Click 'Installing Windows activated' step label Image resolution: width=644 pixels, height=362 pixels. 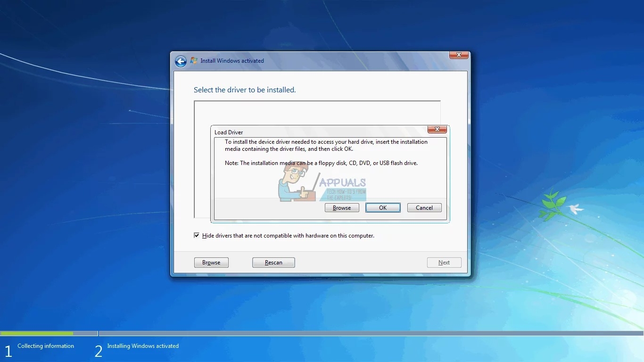(x=143, y=346)
